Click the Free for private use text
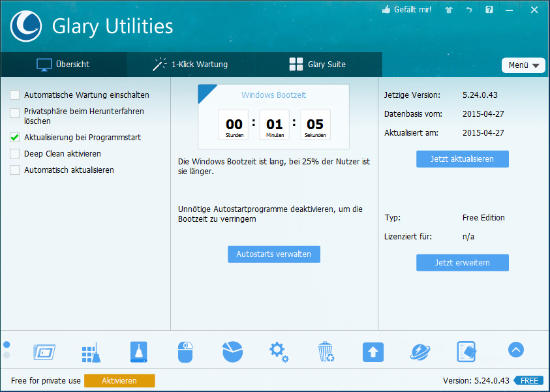The image size is (550, 392). 46,381
